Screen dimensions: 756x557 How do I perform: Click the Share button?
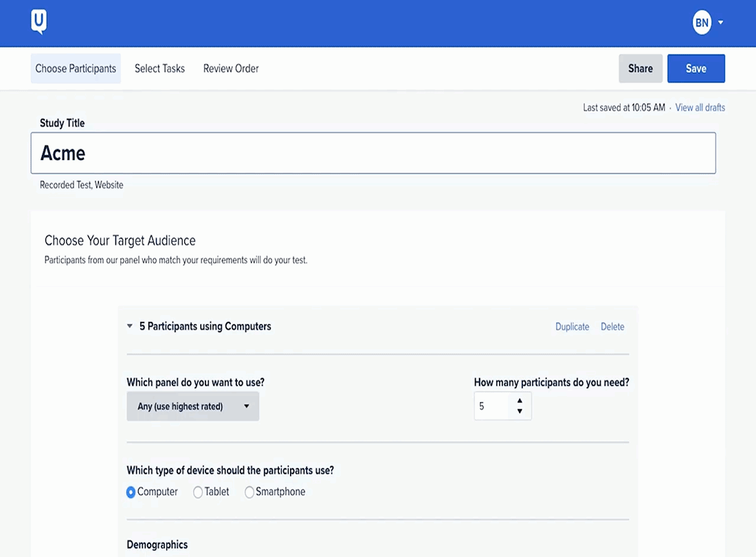641,69
